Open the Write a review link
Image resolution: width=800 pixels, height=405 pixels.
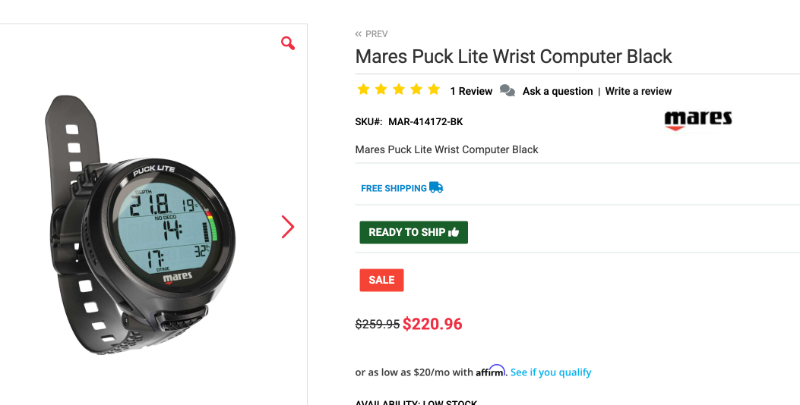[x=638, y=91]
